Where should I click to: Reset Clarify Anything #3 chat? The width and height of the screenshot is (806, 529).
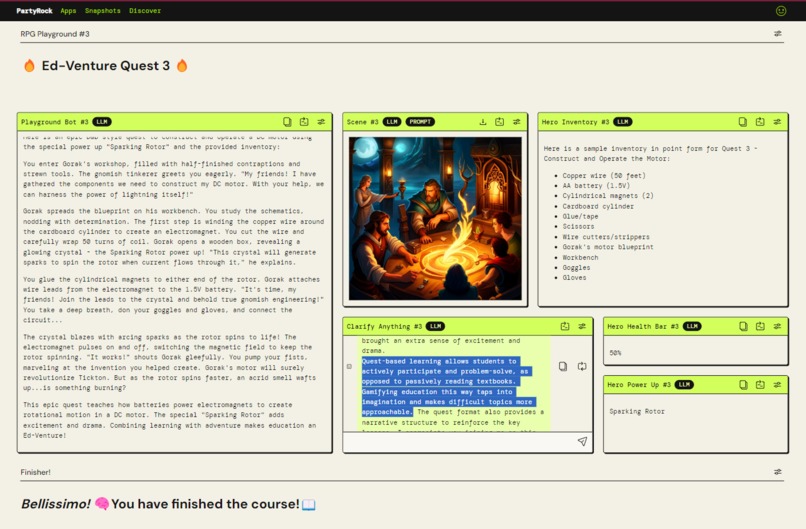pyautogui.click(x=565, y=326)
